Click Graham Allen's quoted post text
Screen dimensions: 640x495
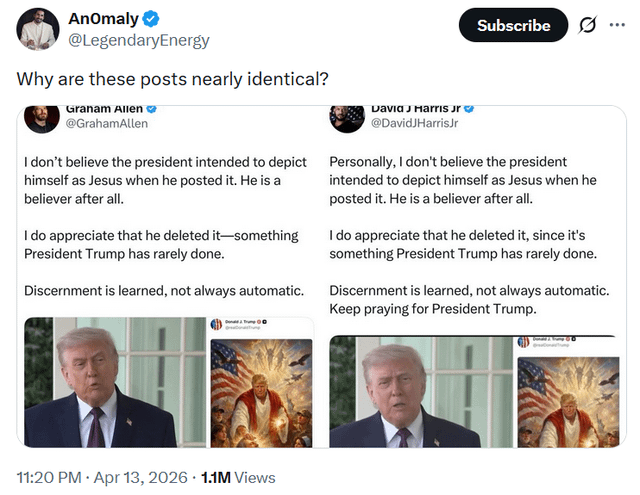click(x=164, y=225)
